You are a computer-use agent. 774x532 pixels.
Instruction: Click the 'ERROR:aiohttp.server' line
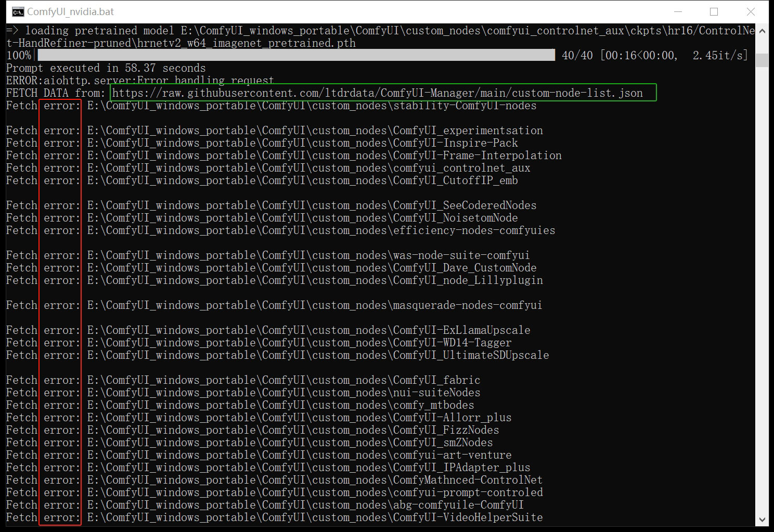pos(140,81)
